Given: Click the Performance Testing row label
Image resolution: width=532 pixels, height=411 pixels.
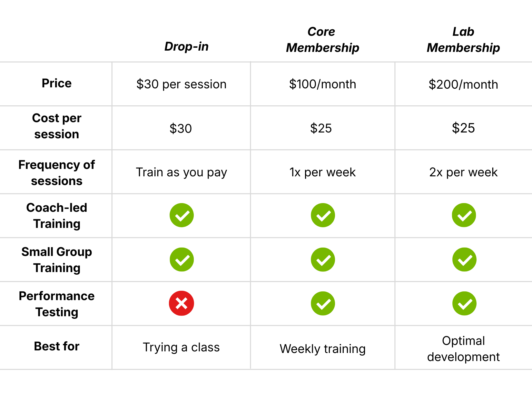Looking at the screenshot, I should [x=57, y=304].
